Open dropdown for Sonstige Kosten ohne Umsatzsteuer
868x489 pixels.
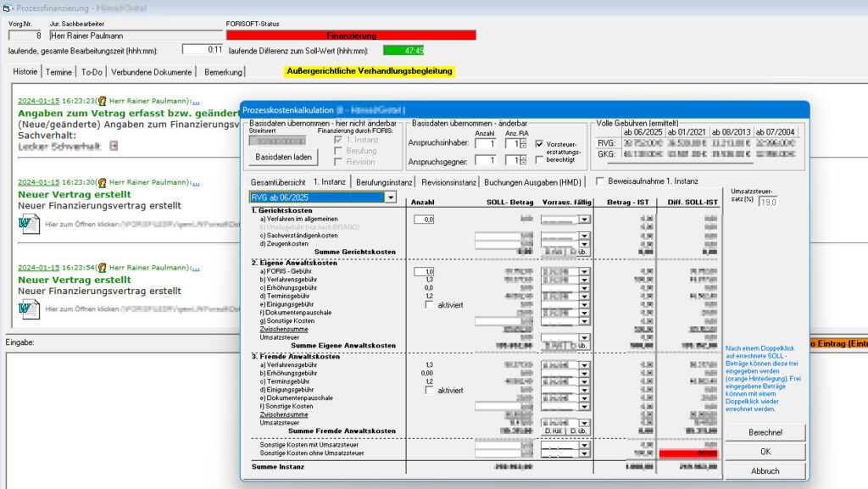tap(584, 453)
